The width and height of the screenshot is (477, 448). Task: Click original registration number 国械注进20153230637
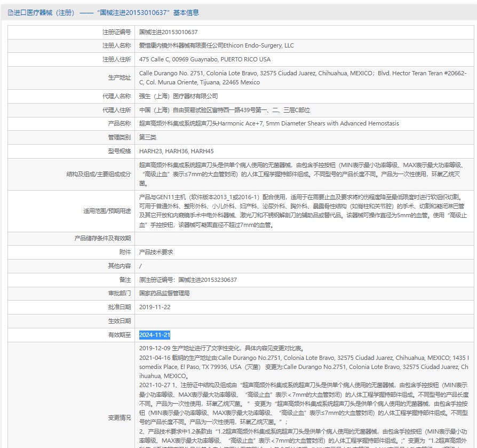(x=208, y=280)
